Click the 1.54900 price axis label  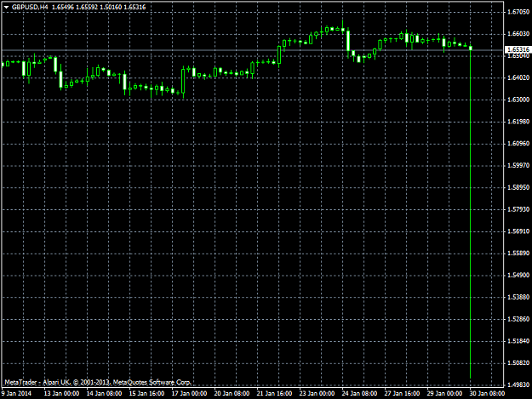pos(518,275)
